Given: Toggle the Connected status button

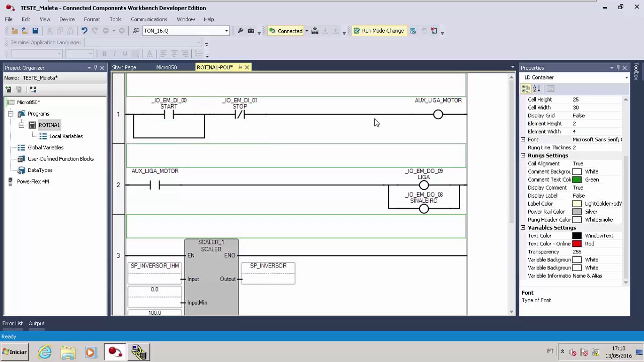Looking at the screenshot, I should pos(285,31).
